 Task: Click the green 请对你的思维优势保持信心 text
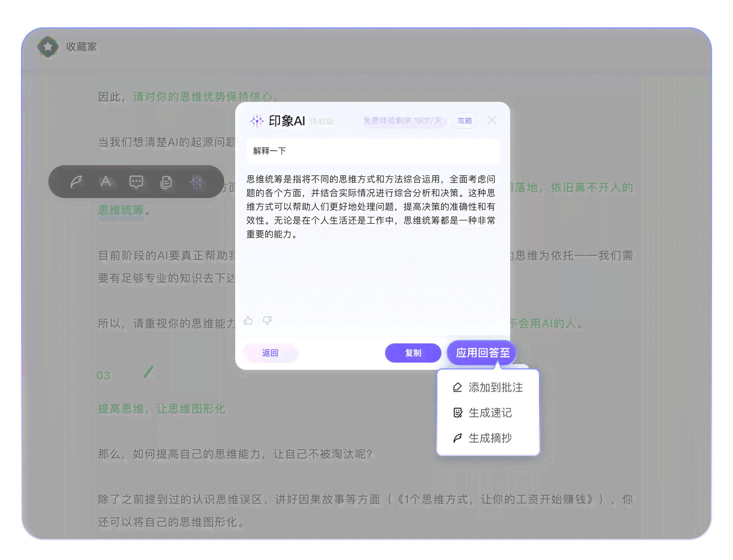203,97
